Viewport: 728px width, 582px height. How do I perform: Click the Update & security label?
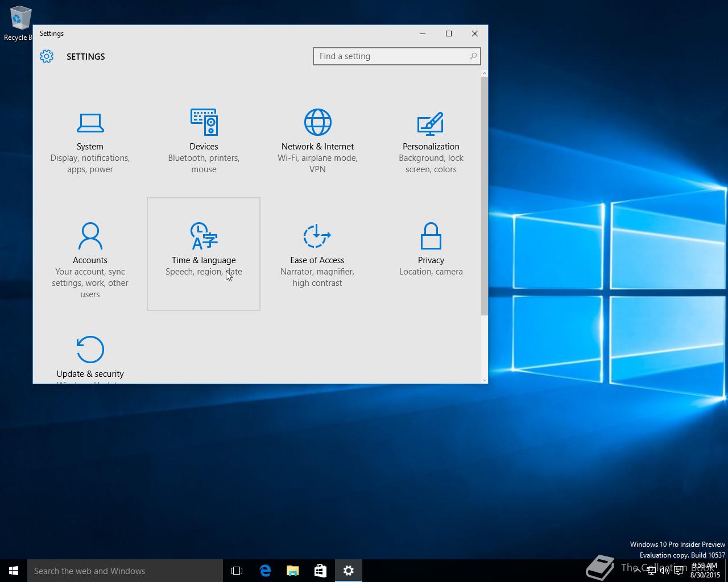pyautogui.click(x=90, y=374)
